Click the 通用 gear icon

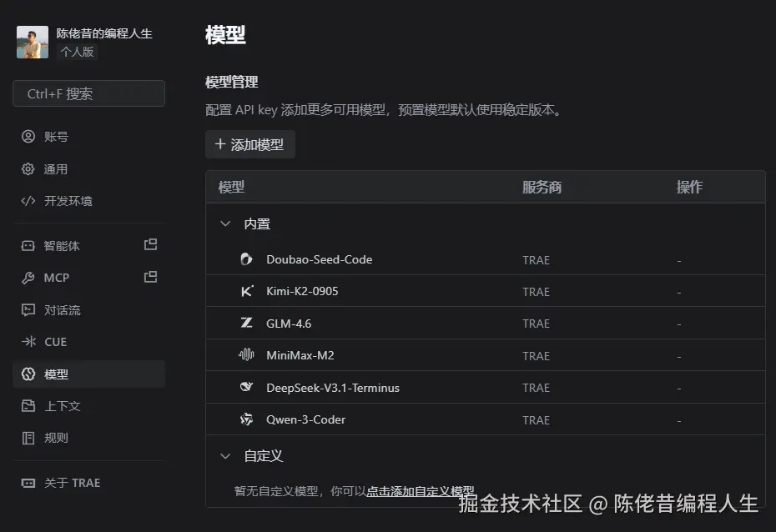click(28, 169)
